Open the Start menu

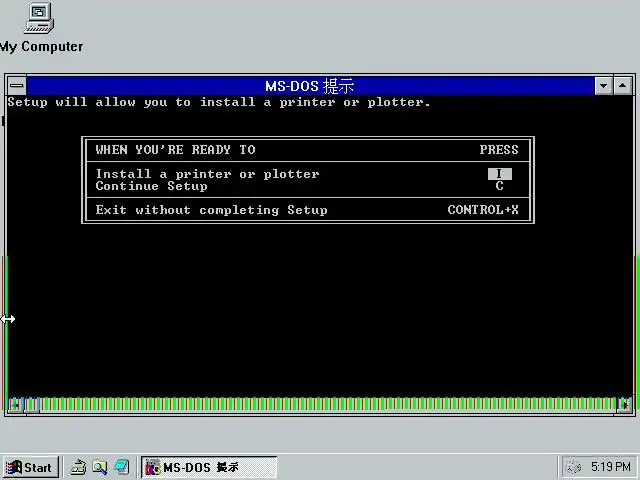(31, 467)
